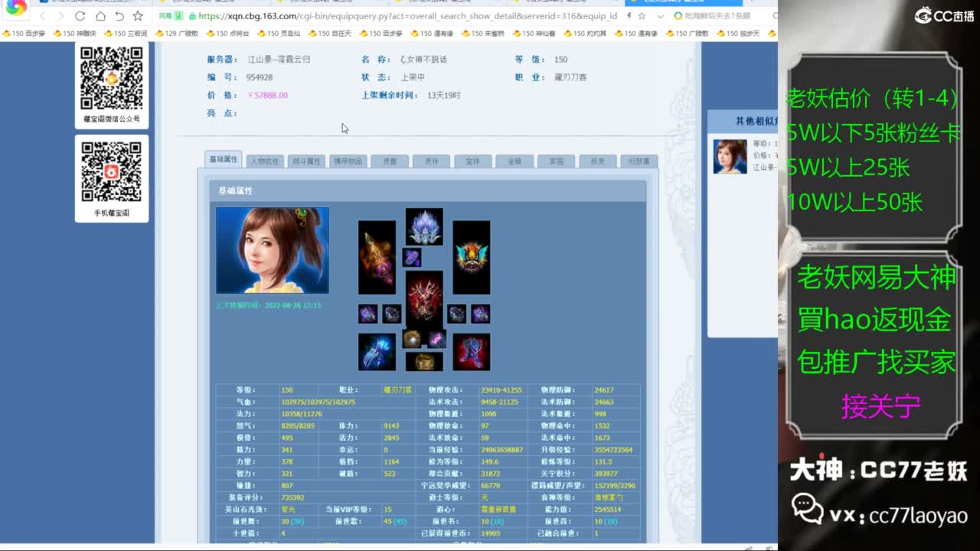This screenshot has width=980, height=551.
Task: Open the leftmost small purple ring icon
Action: tap(367, 314)
